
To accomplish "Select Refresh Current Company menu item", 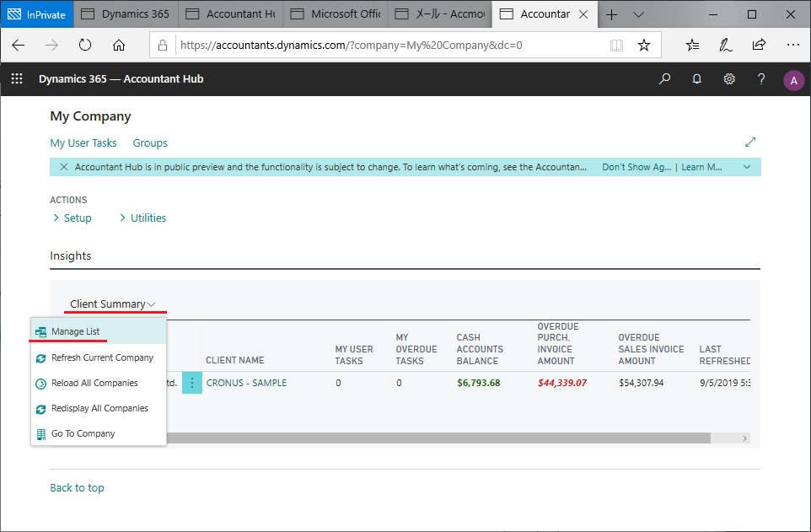I will click(x=99, y=357).
